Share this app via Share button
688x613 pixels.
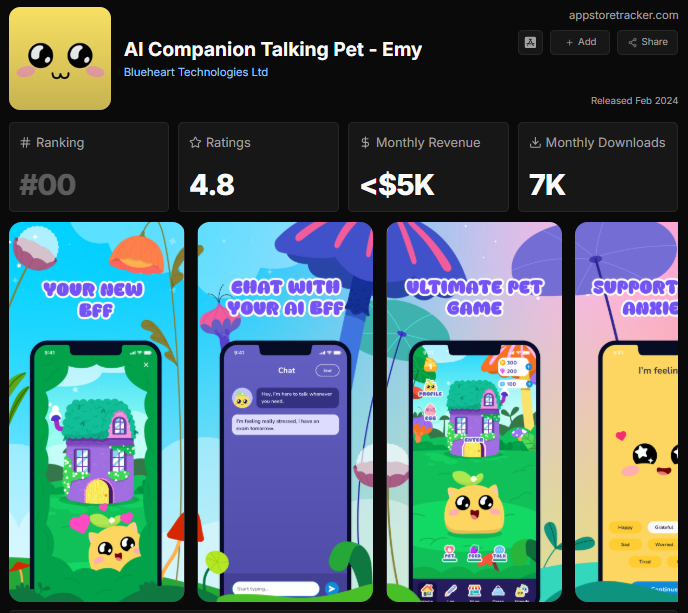pos(647,43)
